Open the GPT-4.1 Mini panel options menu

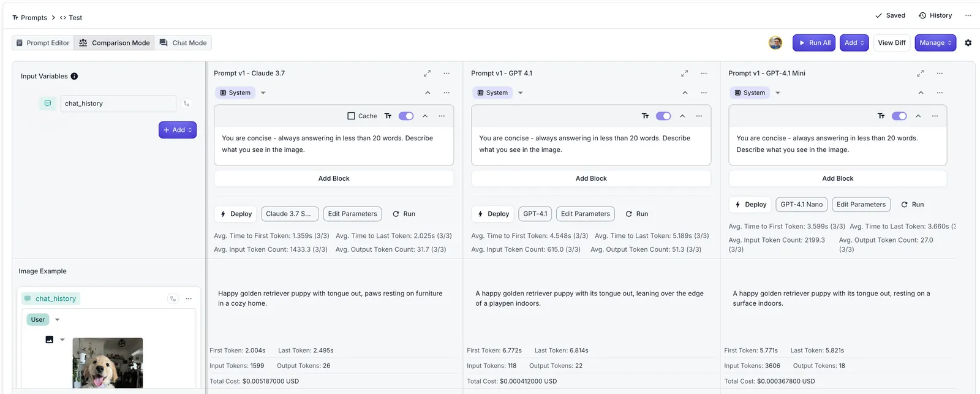[x=940, y=74]
